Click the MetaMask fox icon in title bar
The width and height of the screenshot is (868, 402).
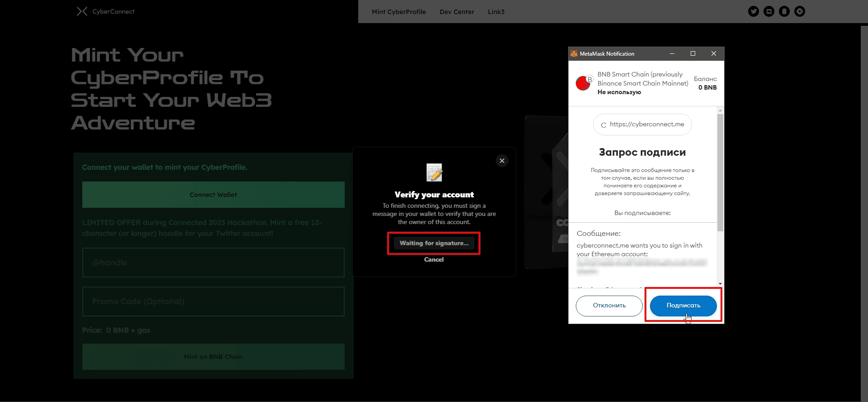(574, 53)
